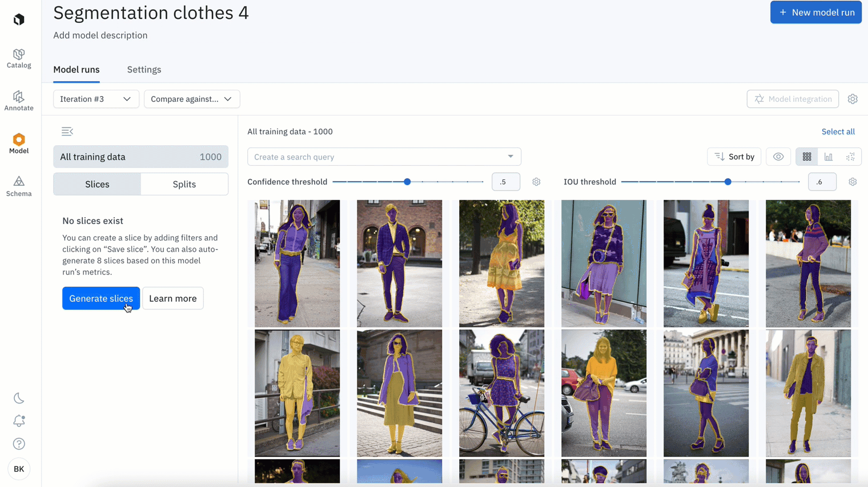Image resolution: width=868 pixels, height=487 pixels.
Task: Open the Compare against dropdown
Action: [x=192, y=99]
